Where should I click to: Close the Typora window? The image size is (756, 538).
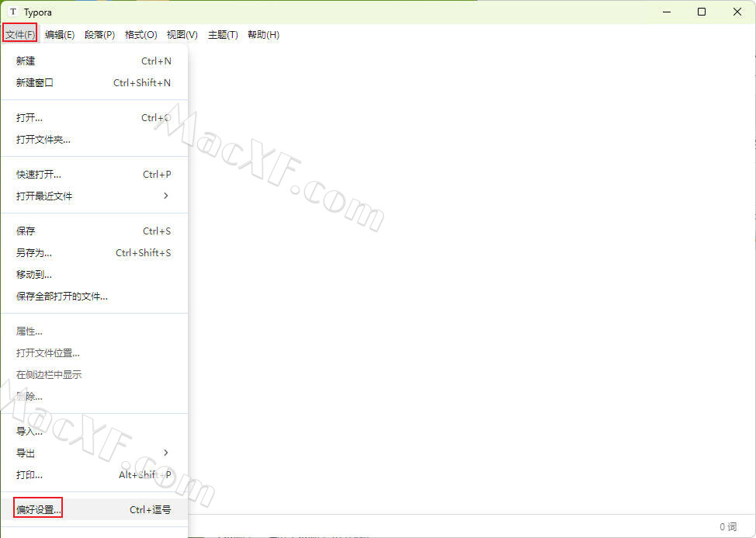(x=737, y=12)
